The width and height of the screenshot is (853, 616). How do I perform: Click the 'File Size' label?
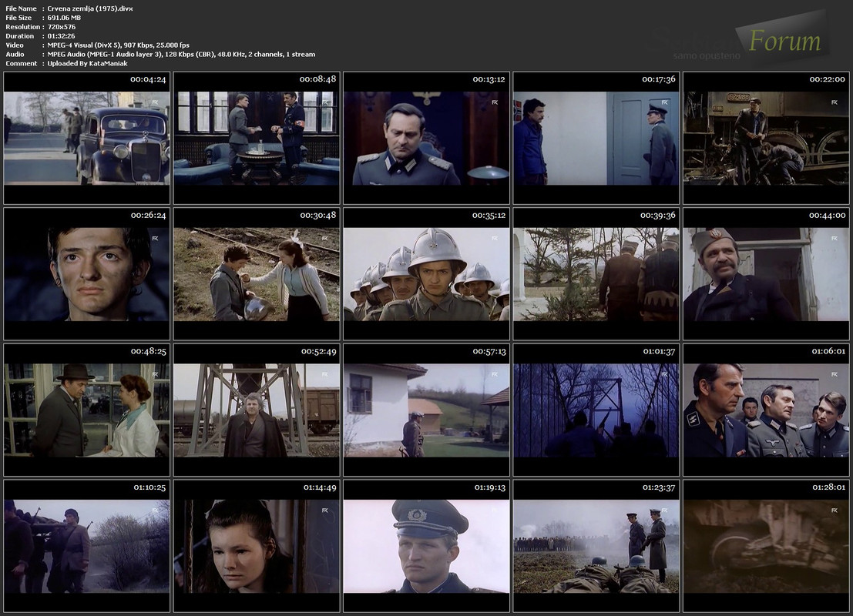click(18, 18)
